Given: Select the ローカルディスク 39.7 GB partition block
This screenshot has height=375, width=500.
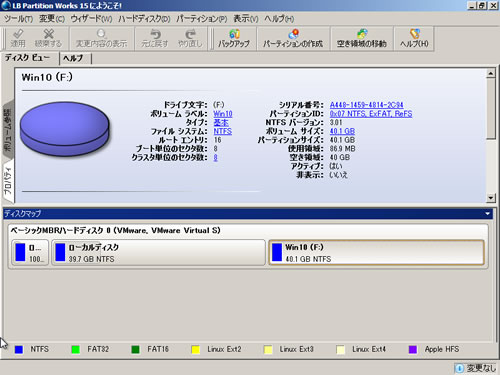Looking at the screenshot, I should pyautogui.click(x=158, y=253).
